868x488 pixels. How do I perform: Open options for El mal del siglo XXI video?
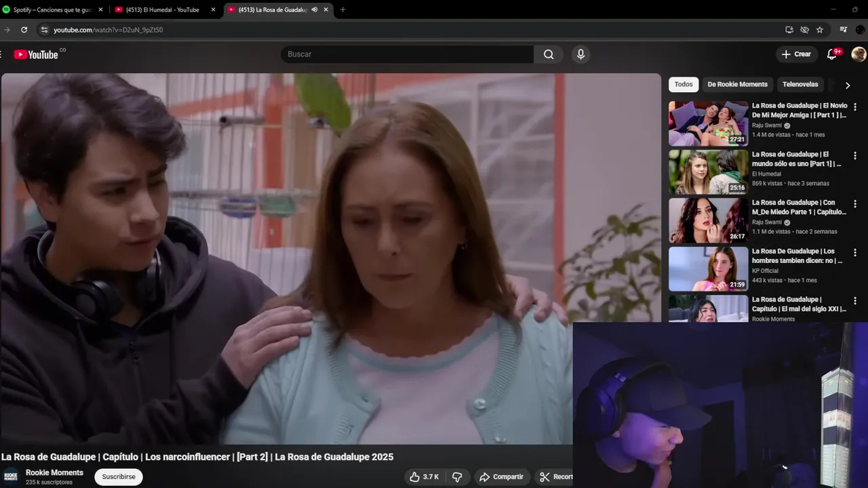[855, 301]
